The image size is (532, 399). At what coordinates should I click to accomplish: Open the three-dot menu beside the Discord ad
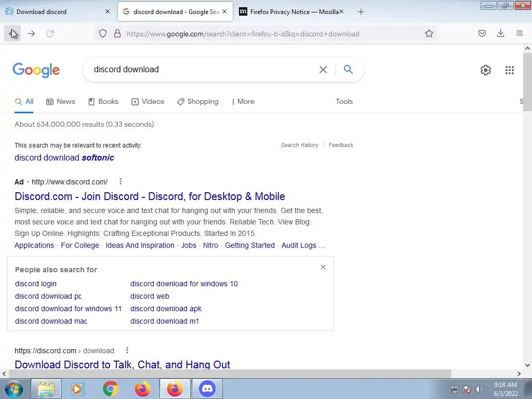tap(121, 181)
